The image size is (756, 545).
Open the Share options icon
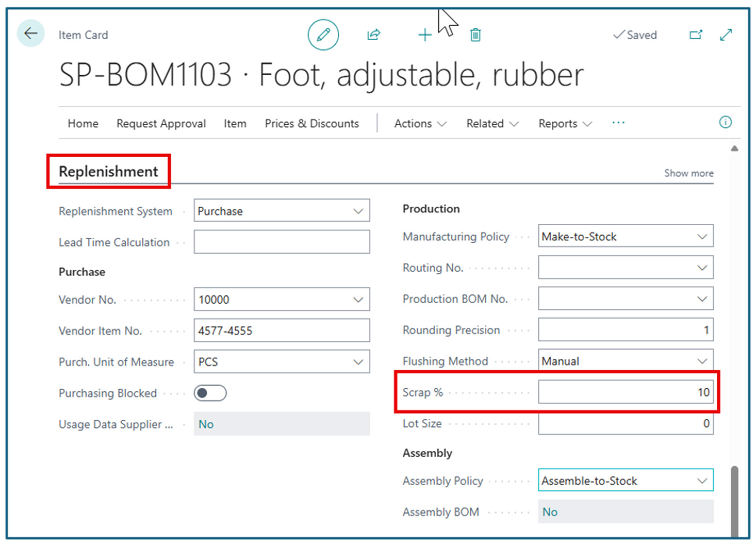coord(373,34)
